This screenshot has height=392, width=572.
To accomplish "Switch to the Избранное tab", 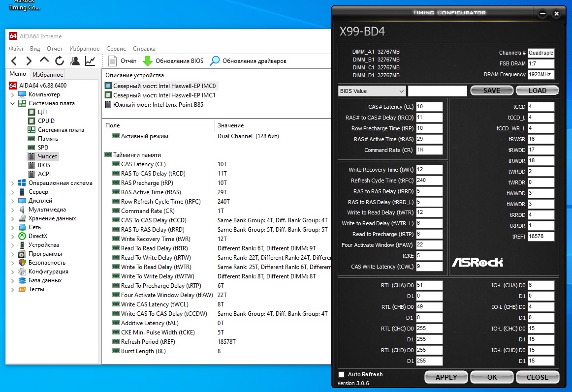I will (48, 74).
